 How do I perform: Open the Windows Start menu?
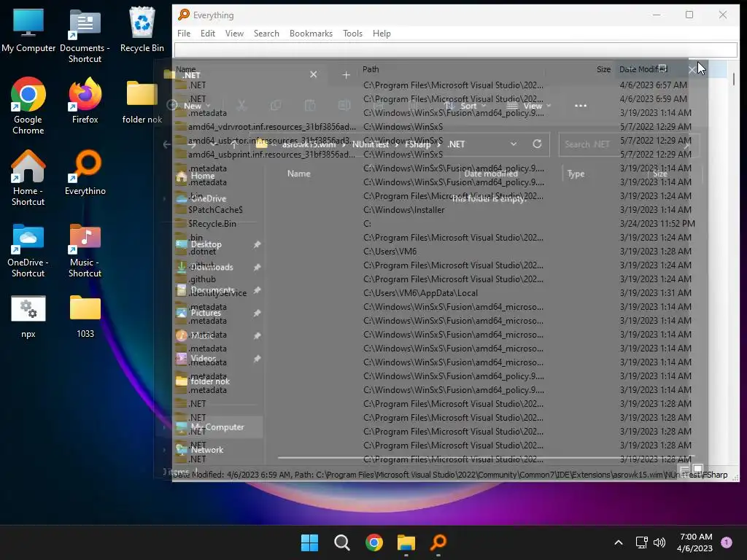tap(309, 542)
